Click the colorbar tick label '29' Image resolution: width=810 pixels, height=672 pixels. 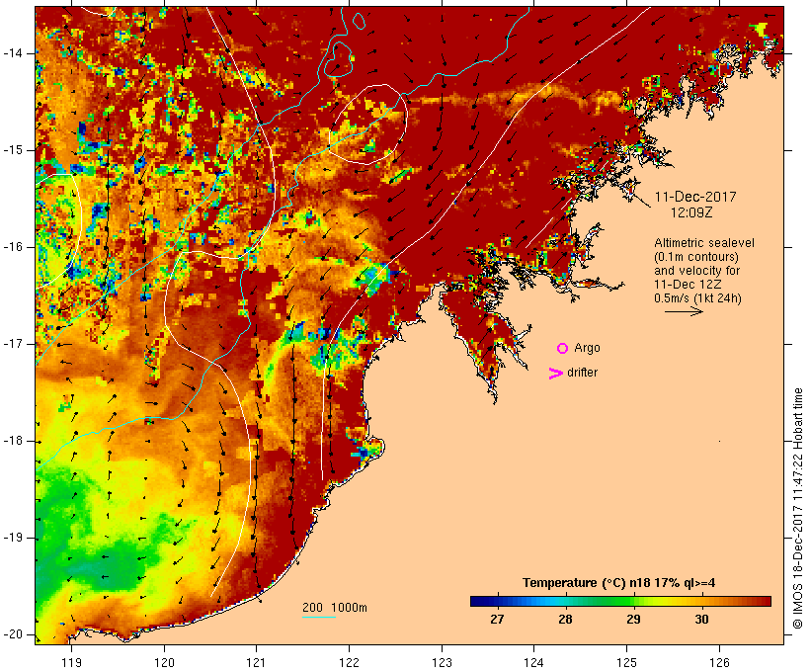click(x=633, y=619)
